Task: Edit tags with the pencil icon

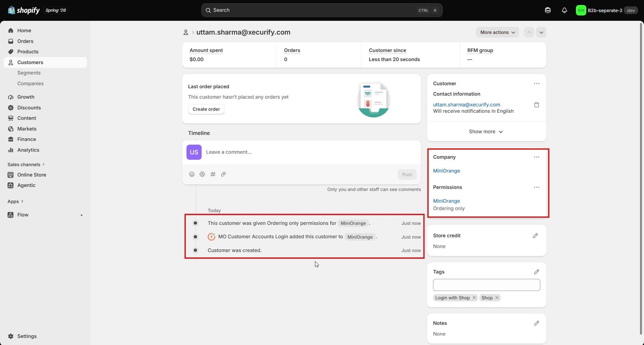Action: 537,272
